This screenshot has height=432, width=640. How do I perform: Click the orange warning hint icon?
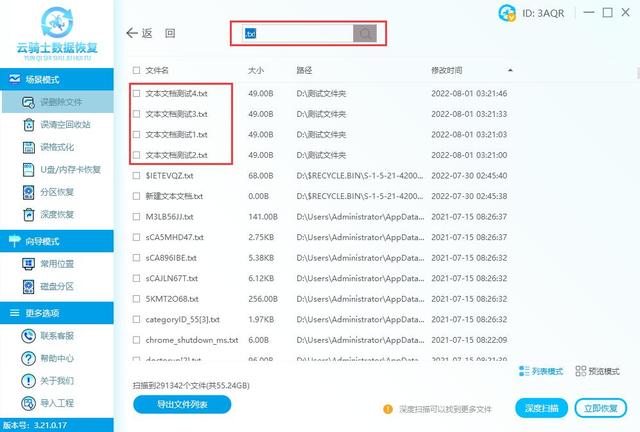388,409
